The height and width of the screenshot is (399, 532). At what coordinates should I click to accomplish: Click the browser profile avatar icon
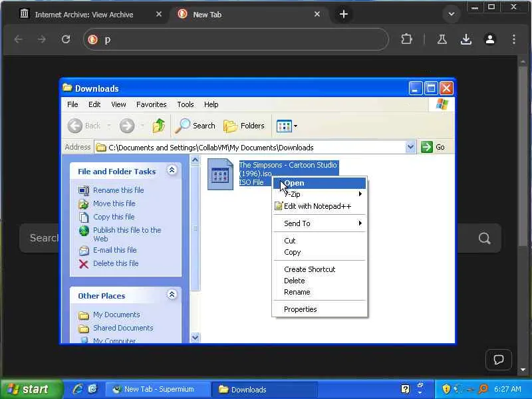[490, 39]
